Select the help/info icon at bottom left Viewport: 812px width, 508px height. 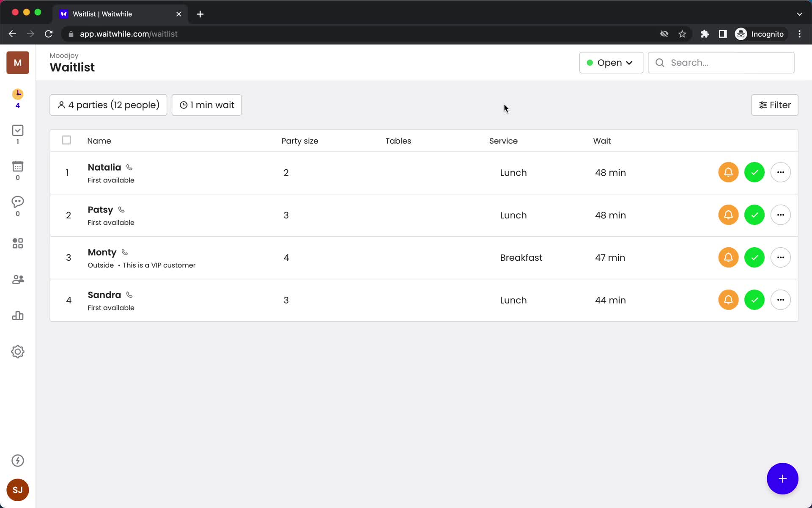17,461
